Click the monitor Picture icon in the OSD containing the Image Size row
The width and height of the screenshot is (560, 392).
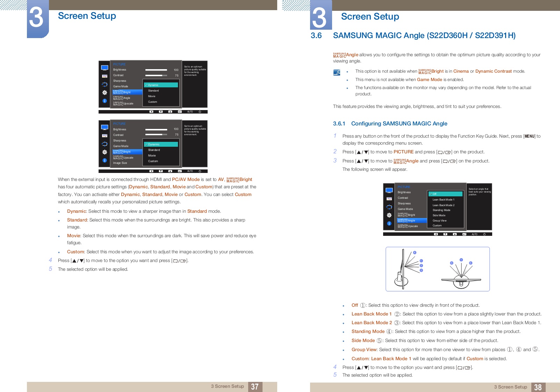tap(105, 127)
